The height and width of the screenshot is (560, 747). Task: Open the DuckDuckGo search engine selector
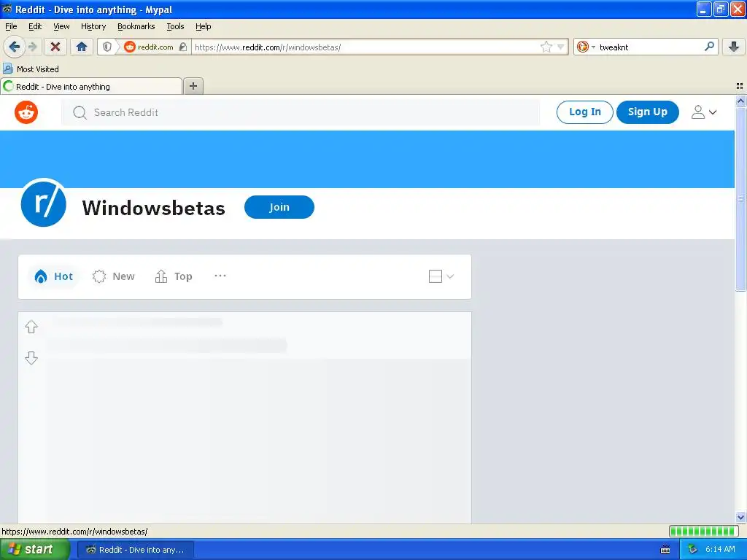[586, 47]
